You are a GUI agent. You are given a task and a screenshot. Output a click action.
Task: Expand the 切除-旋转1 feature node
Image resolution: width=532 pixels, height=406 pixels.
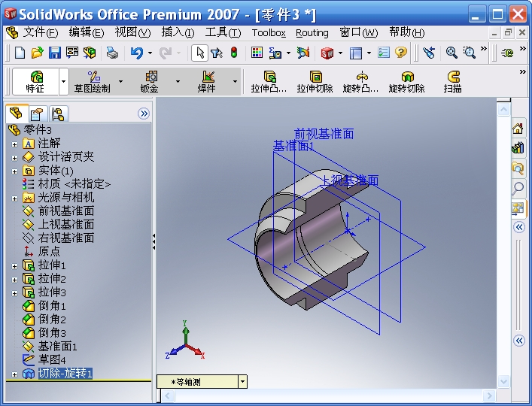click(x=14, y=374)
